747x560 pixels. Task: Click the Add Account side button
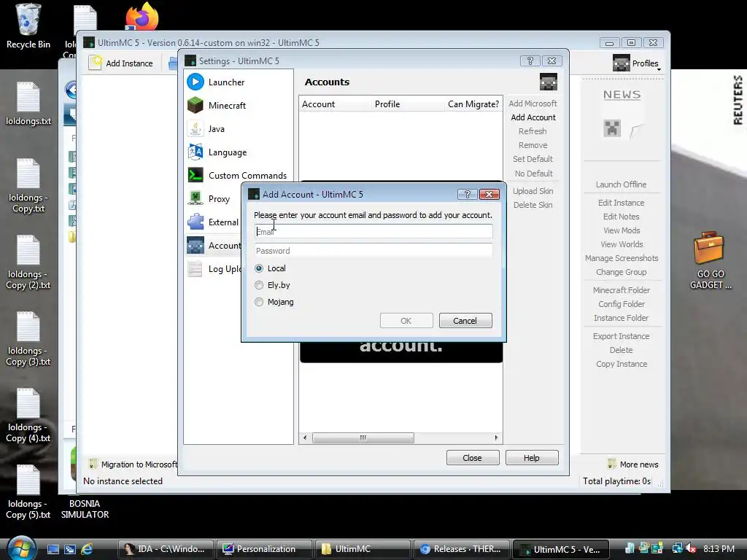(x=533, y=117)
